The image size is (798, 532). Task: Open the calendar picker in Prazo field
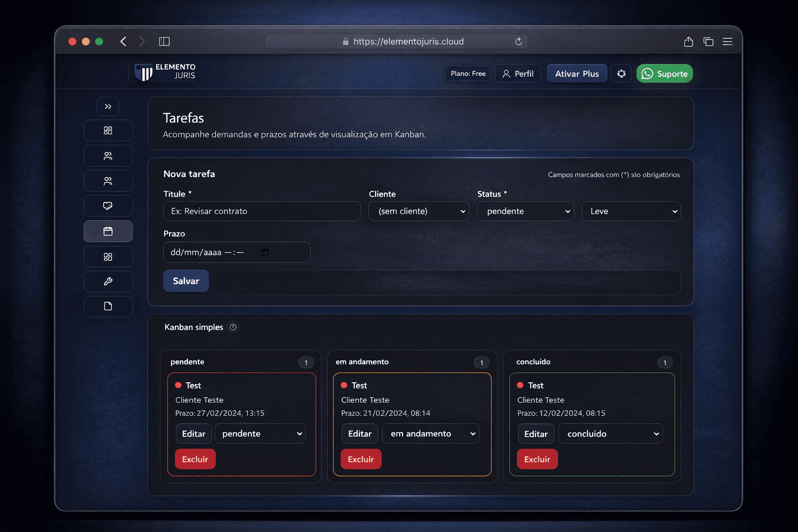265,252
